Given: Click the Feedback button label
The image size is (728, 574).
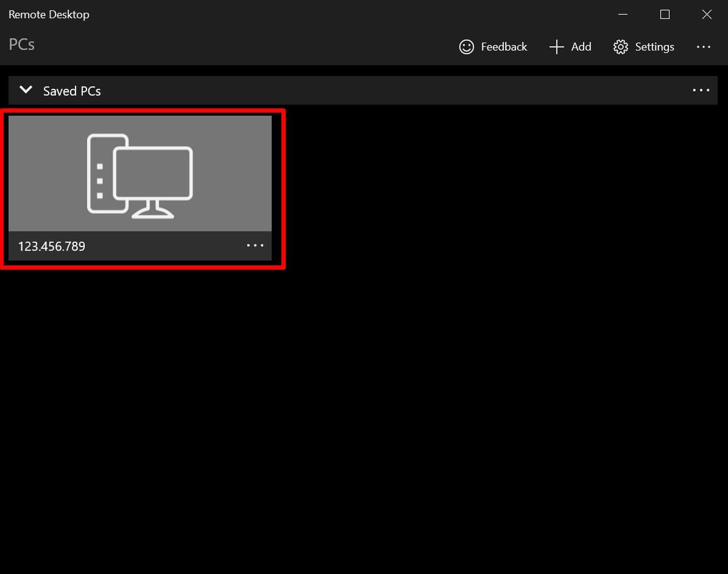Looking at the screenshot, I should (504, 47).
